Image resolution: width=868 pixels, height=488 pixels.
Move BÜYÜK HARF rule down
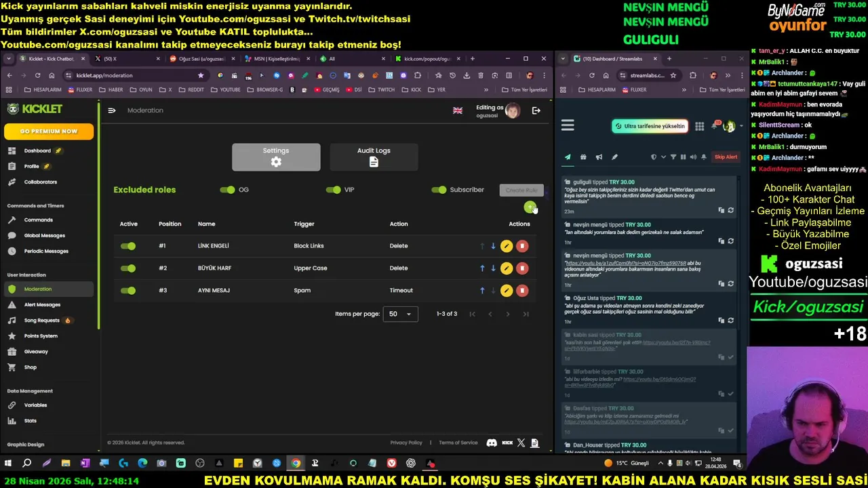(x=493, y=268)
